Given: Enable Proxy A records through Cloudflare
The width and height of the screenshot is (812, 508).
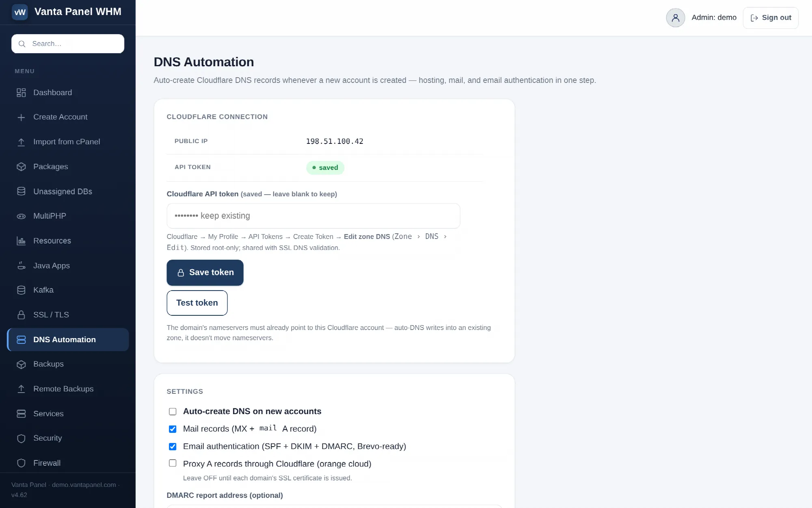Looking at the screenshot, I should coord(173,463).
